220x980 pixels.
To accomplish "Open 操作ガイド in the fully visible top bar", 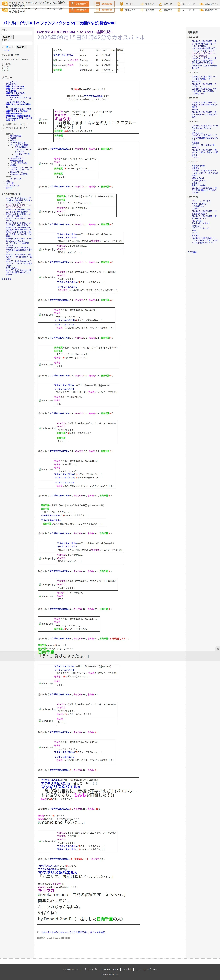I will (127, 4).
